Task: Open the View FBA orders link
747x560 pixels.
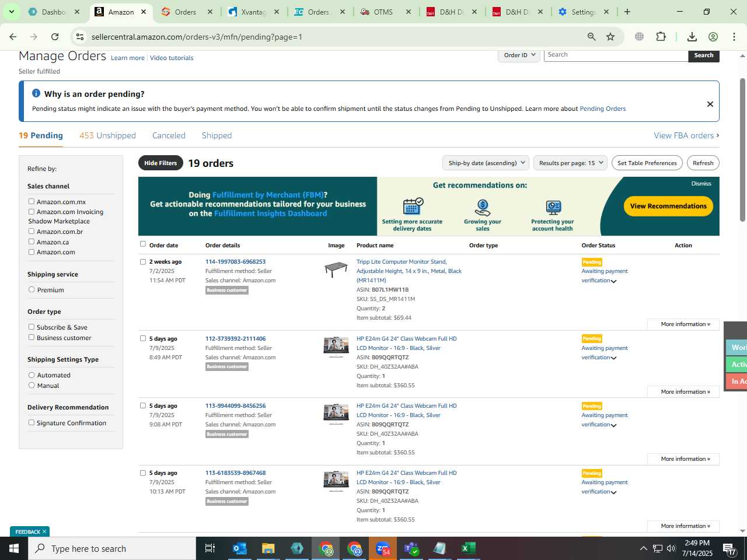Action: click(x=686, y=135)
